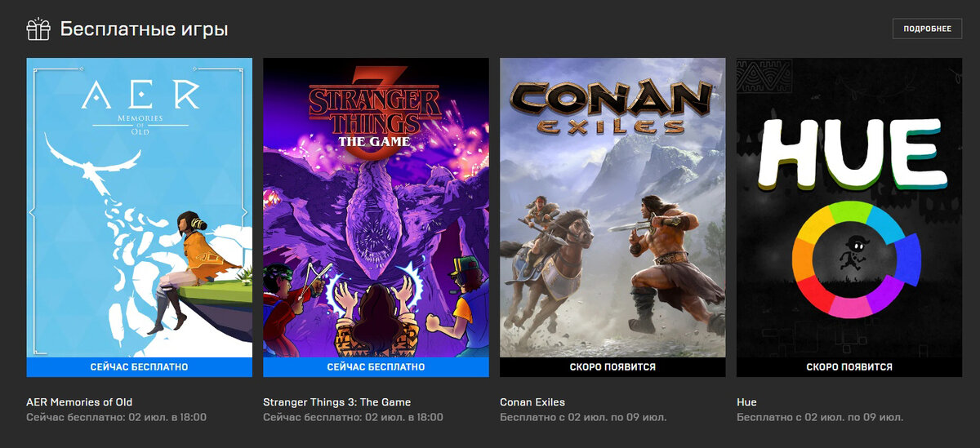This screenshot has height=448, width=980.
Task: Open the Conan Exiles cover image
Action: pyautogui.click(x=612, y=207)
